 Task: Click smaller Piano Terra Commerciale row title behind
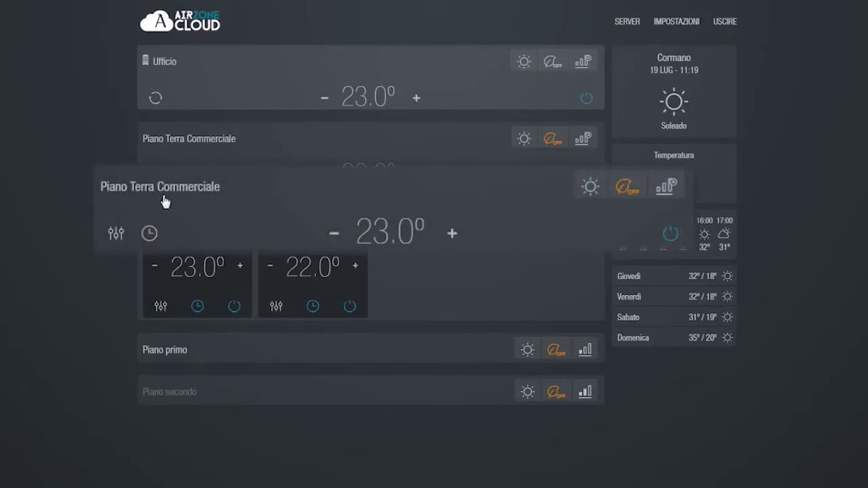pyautogui.click(x=189, y=139)
